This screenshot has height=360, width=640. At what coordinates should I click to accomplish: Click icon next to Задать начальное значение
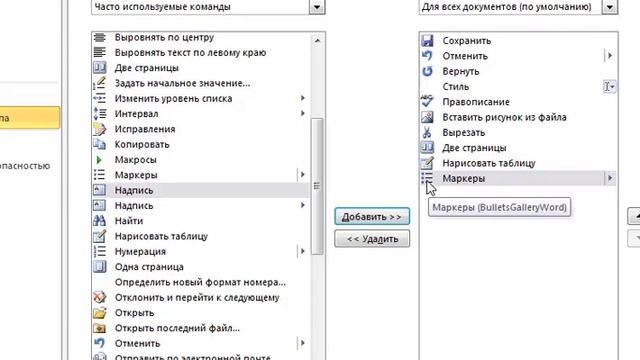[99, 83]
